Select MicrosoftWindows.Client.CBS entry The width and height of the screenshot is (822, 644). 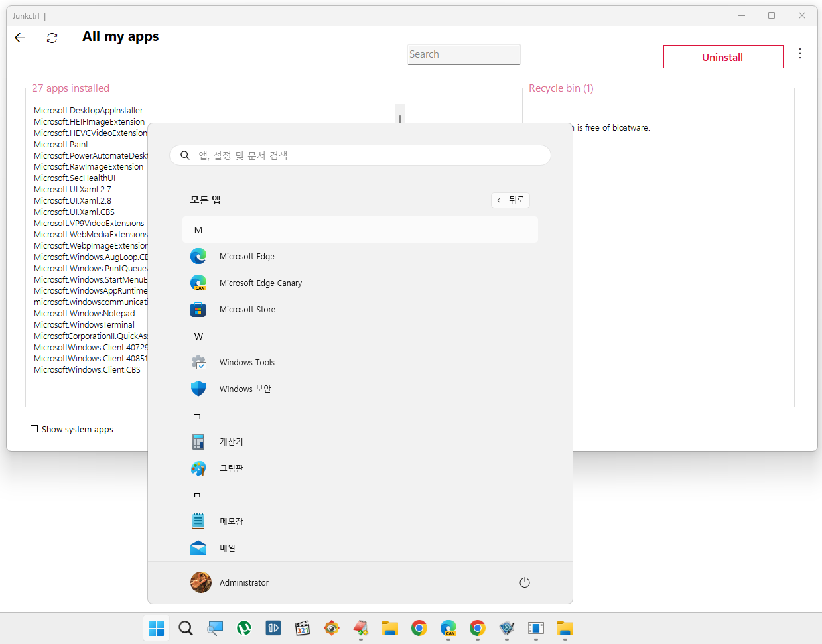click(x=87, y=370)
